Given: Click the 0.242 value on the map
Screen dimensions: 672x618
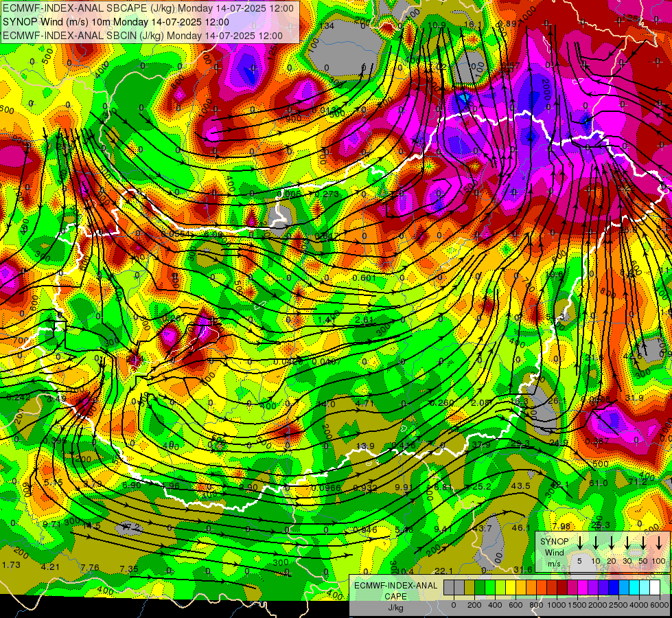Looking at the screenshot, I should [19, 398].
